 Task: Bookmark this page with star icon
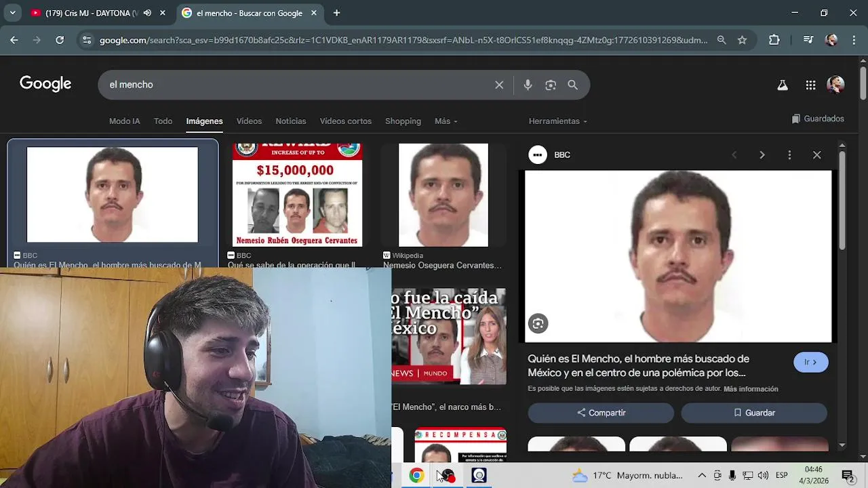click(742, 40)
